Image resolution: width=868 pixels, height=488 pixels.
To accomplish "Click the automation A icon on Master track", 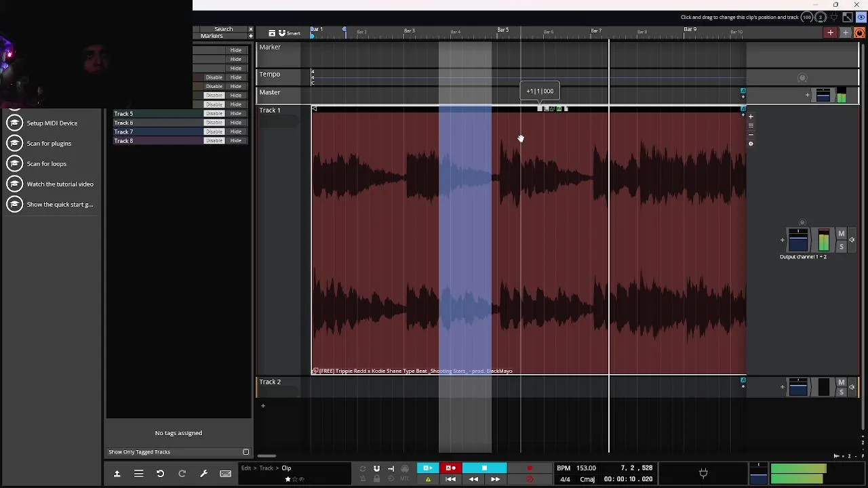I will point(743,91).
